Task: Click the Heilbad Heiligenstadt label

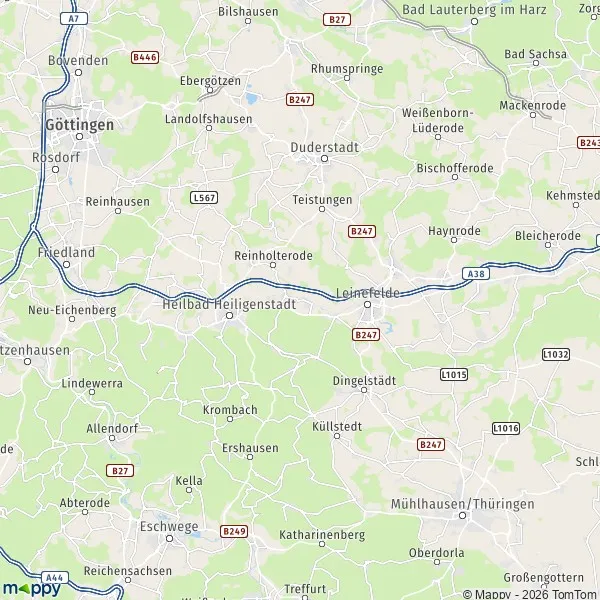Action: point(229,305)
